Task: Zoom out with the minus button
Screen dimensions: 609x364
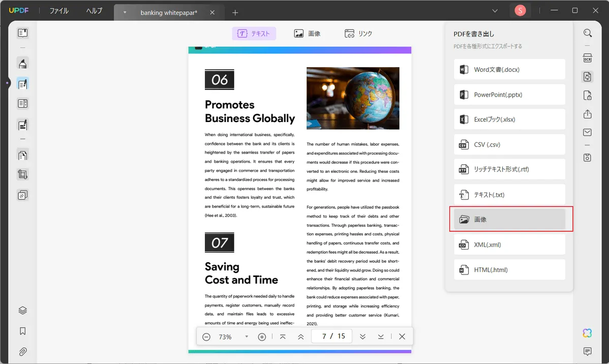Action: (x=206, y=337)
